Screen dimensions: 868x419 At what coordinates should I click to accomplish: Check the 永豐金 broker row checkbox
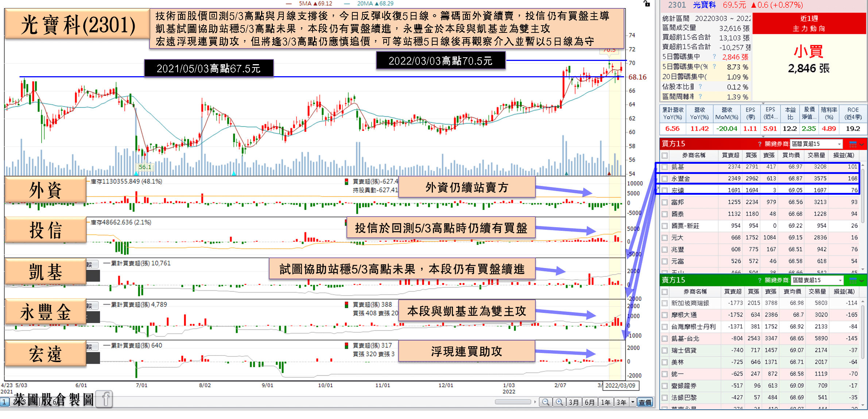(665, 179)
